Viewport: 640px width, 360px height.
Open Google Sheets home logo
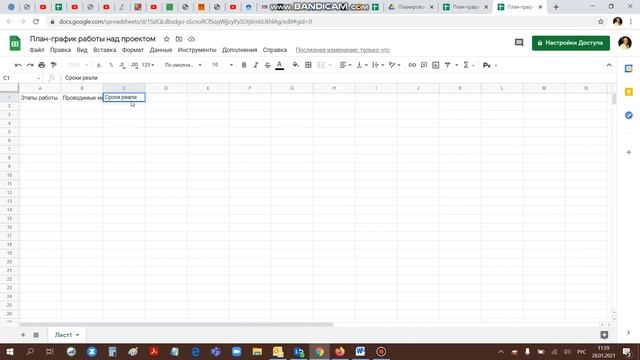coord(15,43)
